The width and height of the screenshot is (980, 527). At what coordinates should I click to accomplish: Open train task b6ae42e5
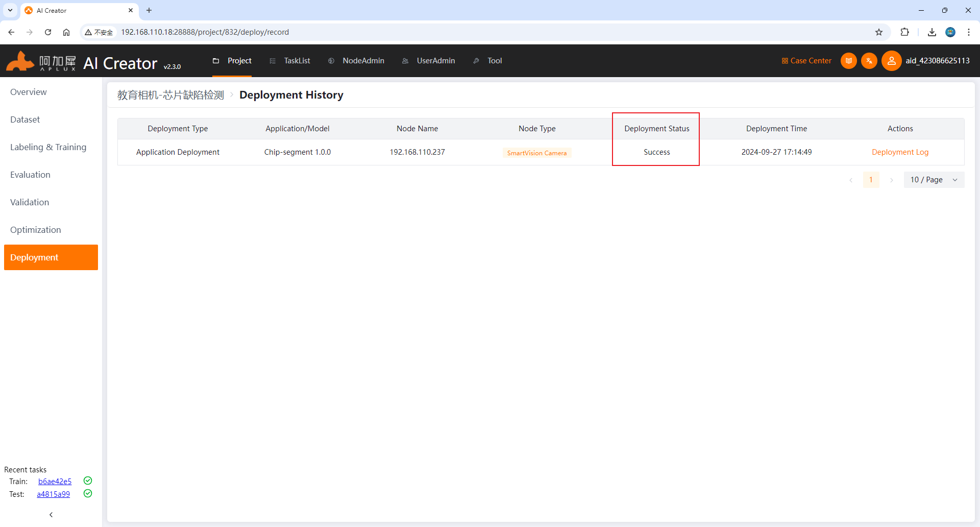point(55,482)
